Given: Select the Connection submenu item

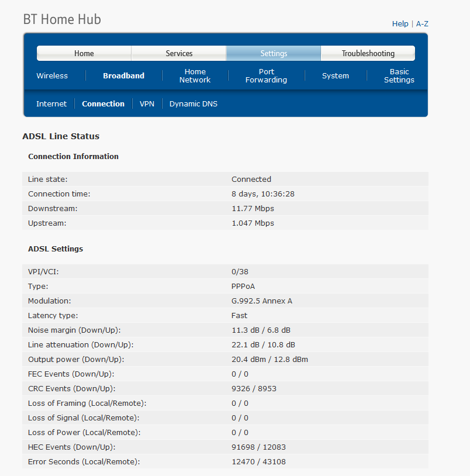Looking at the screenshot, I should coord(103,104).
